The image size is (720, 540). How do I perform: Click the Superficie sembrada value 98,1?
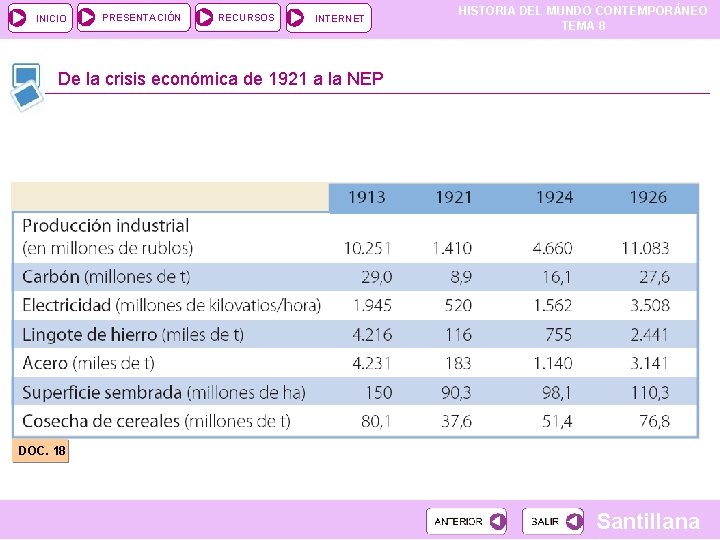tap(557, 393)
